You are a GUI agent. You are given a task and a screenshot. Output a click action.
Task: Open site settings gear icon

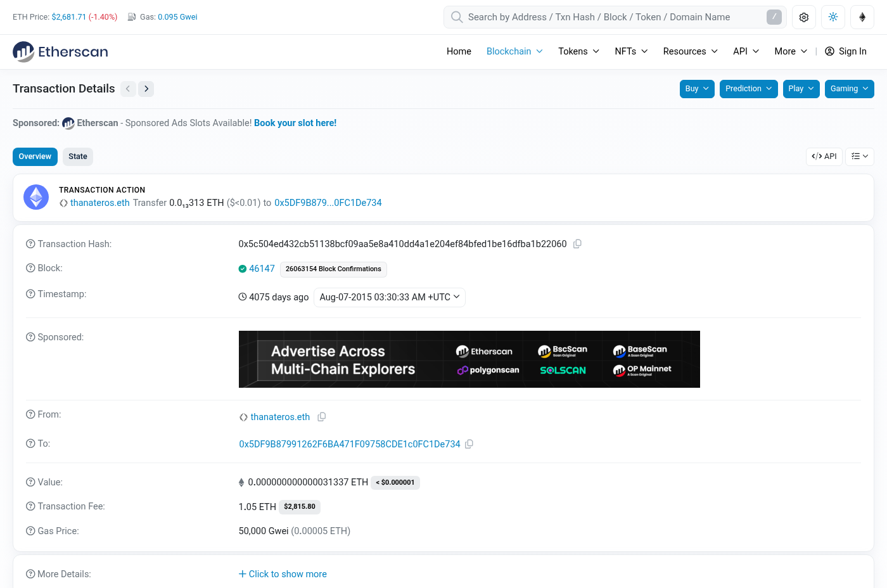coord(804,17)
